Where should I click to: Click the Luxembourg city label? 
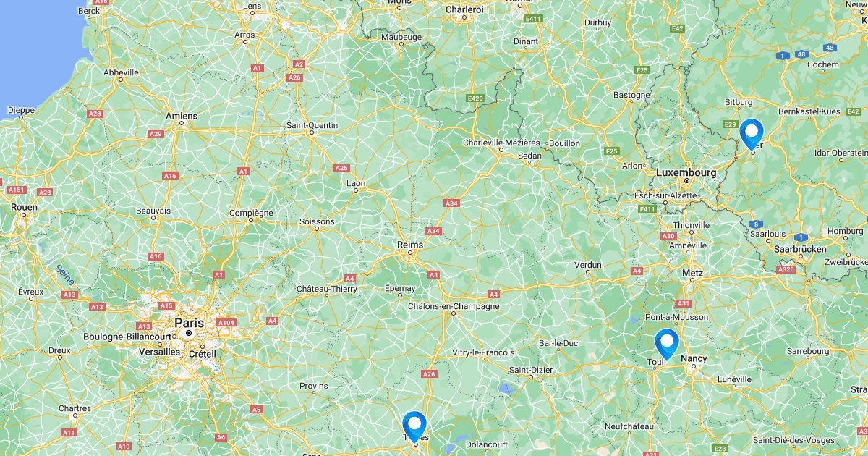click(x=686, y=173)
